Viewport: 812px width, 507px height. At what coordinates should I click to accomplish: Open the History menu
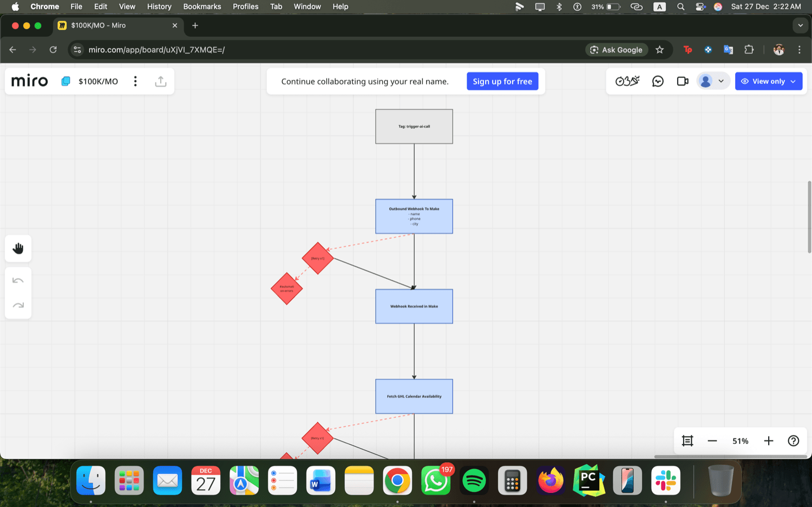(x=159, y=6)
